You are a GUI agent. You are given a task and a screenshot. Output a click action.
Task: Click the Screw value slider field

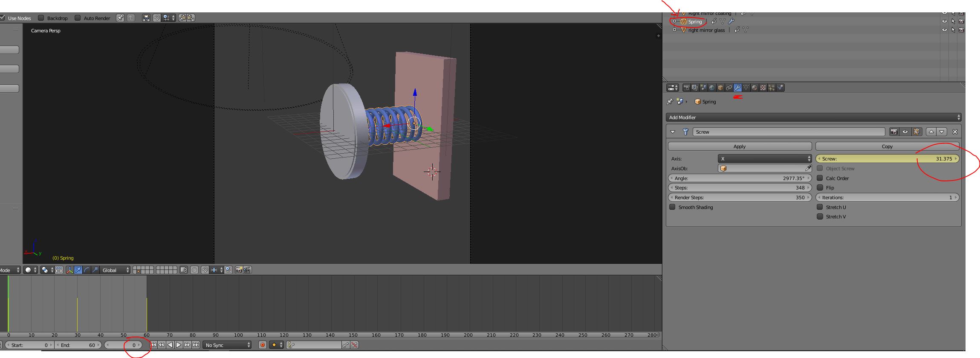887,159
